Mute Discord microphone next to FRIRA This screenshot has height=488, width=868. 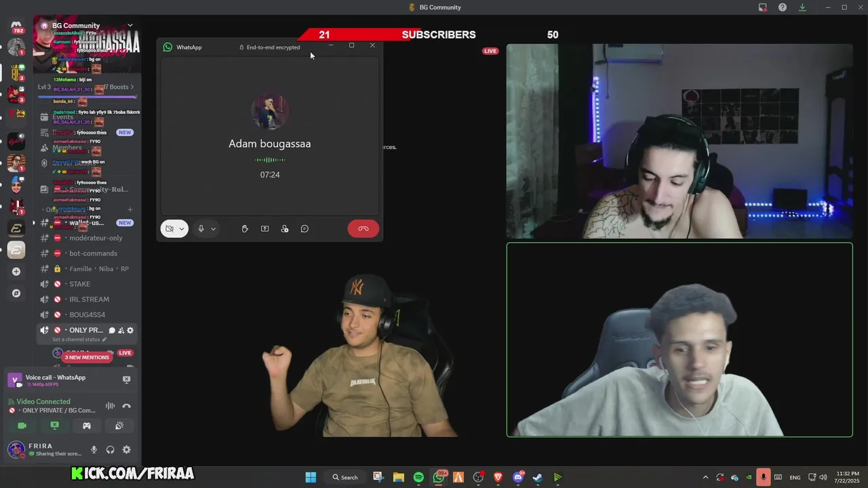pyautogui.click(x=94, y=449)
